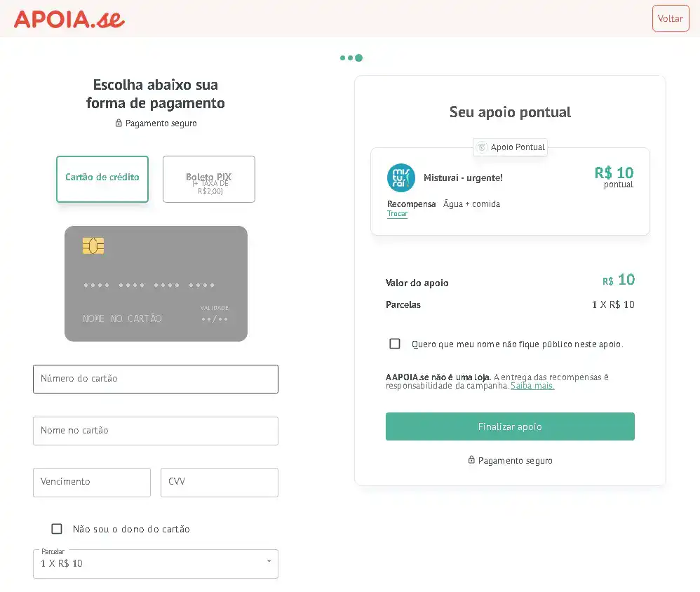Switch to the Boleto PIX payment option
The image size is (700, 592).
pos(208,179)
